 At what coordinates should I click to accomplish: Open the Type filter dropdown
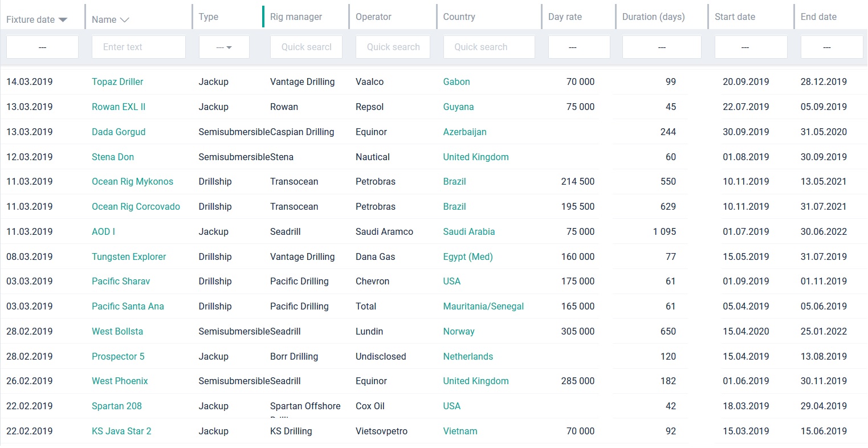[x=224, y=47]
